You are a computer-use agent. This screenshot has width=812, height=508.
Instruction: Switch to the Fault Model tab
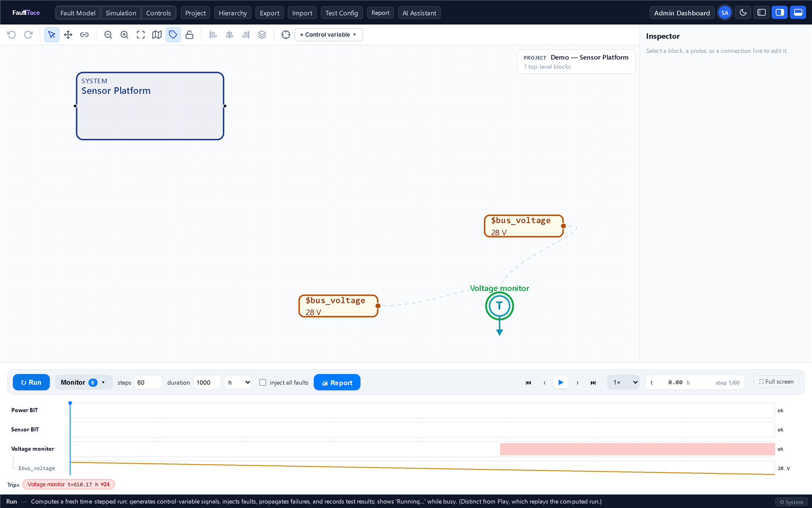[78, 13]
